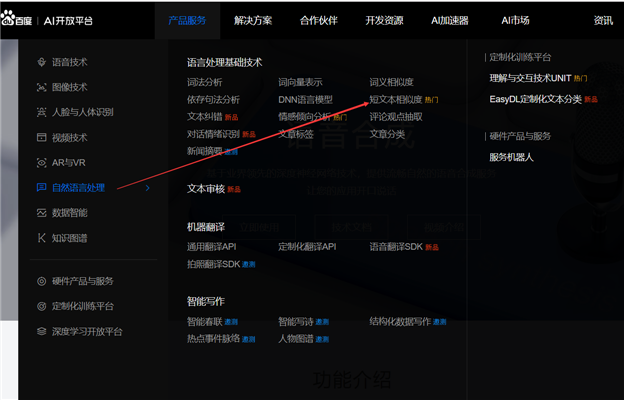Screen dimensions: 624x400
Task: Open the 人物图谱 link
Action: 296,339
